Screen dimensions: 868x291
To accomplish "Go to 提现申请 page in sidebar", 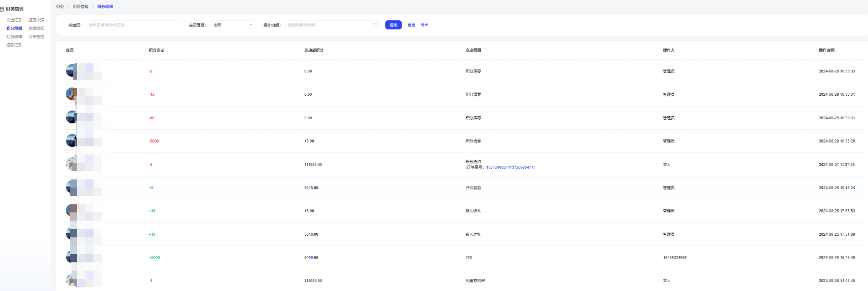I will [x=36, y=20].
